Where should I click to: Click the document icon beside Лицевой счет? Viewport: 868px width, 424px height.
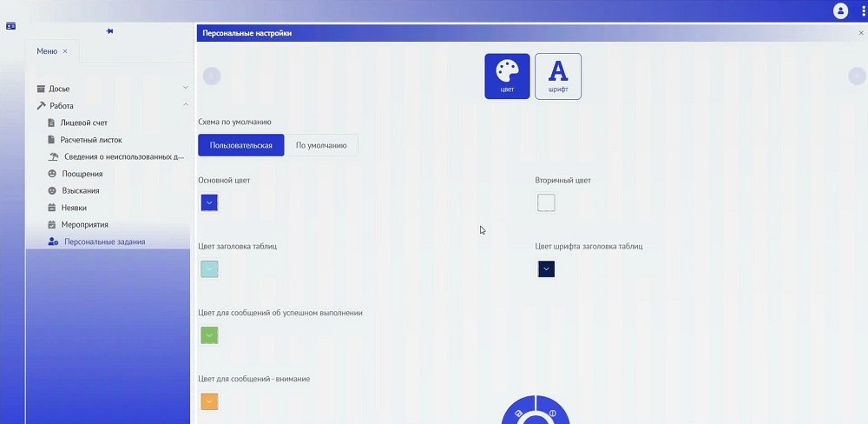click(51, 123)
